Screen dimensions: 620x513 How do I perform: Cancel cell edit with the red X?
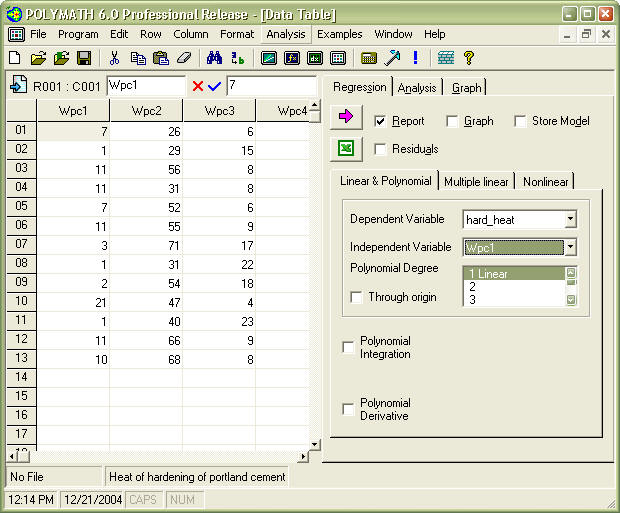click(x=198, y=86)
